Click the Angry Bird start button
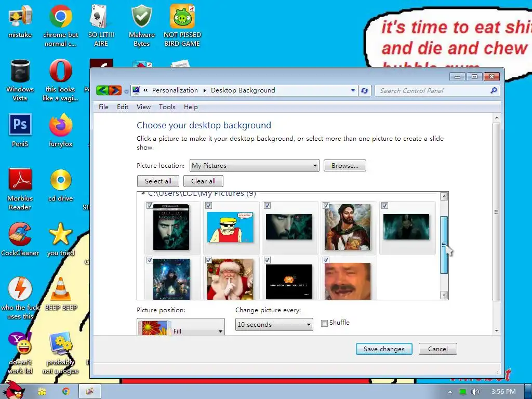532x399 pixels. coord(14,390)
